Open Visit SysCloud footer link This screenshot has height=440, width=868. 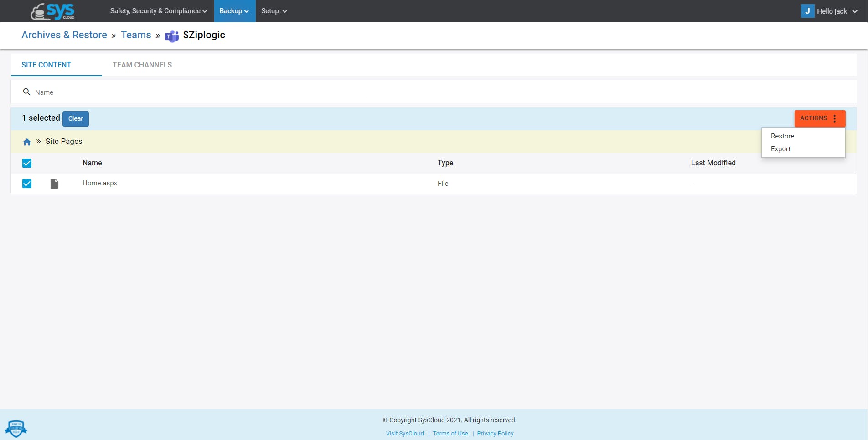point(405,434)
